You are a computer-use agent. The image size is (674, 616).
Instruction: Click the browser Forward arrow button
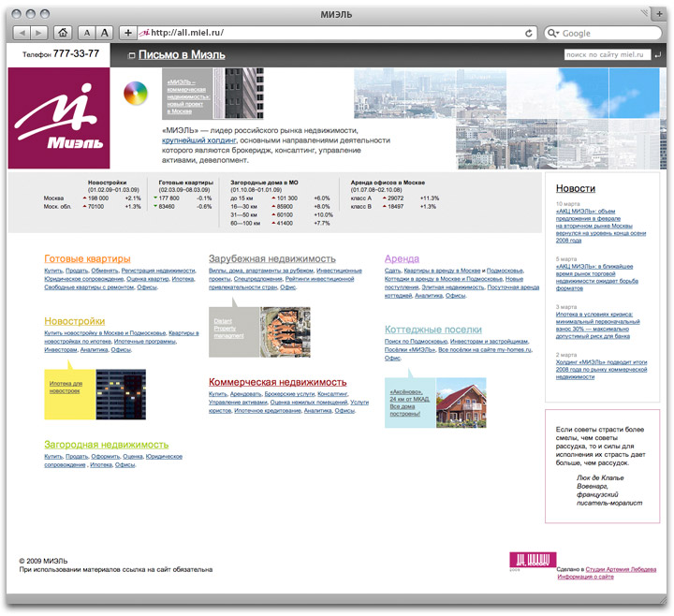click(39, 33)
